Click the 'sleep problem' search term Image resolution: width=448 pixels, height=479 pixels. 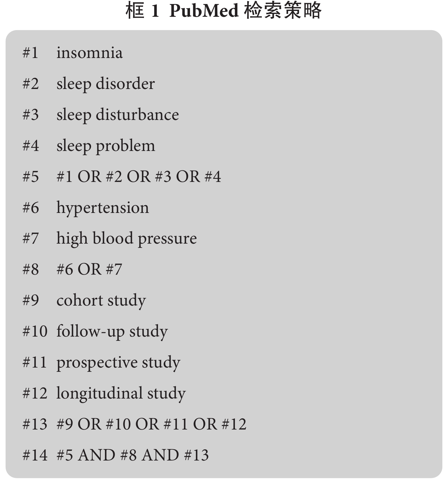click(x=106, y=146)
